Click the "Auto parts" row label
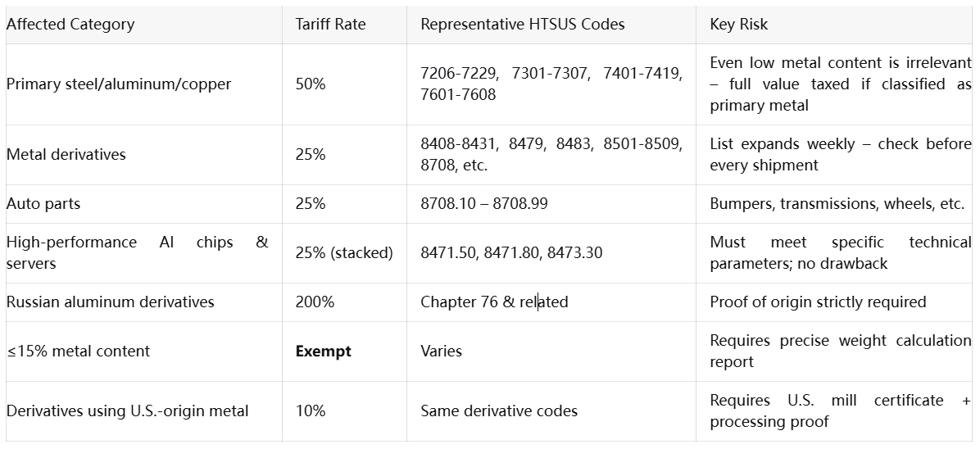Screen dimensions: 980x449 coord(43,204)
